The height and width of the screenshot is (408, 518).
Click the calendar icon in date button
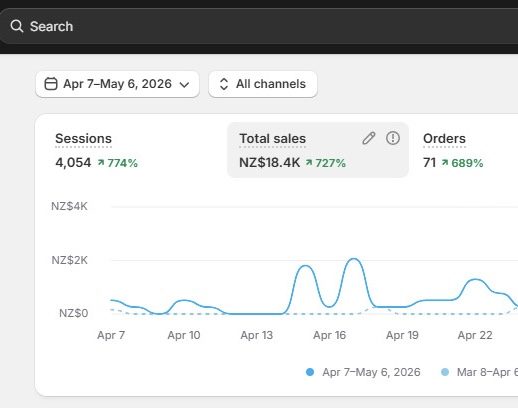51,84
